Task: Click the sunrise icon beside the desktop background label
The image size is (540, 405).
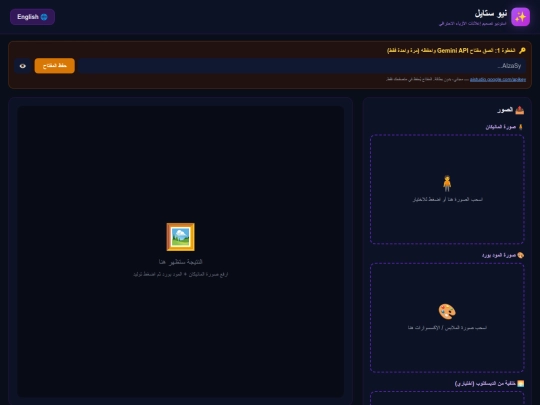Action: pos(521,383)
